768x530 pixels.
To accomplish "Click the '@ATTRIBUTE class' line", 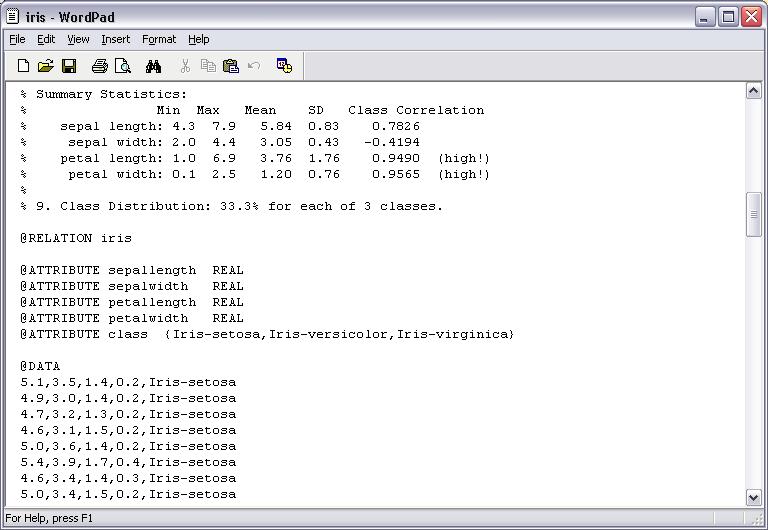I will point(267,335).
